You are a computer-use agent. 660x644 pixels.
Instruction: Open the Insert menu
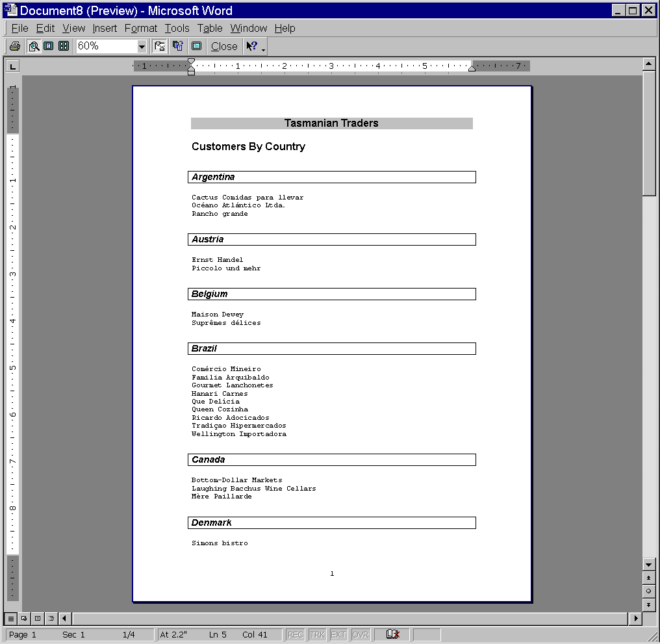point(105,28)
